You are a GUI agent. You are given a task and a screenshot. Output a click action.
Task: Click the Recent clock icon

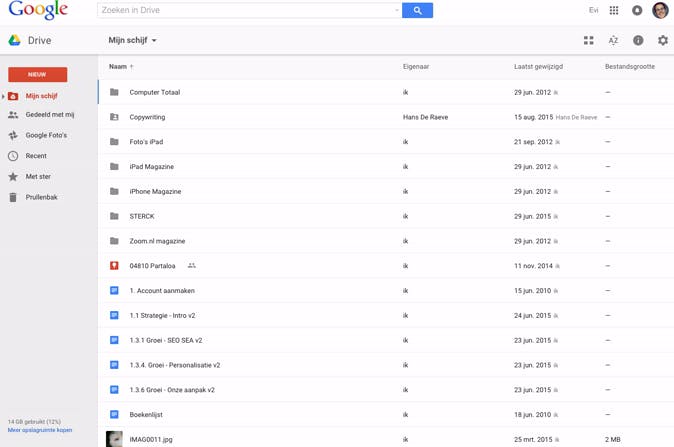coord(13,156)
